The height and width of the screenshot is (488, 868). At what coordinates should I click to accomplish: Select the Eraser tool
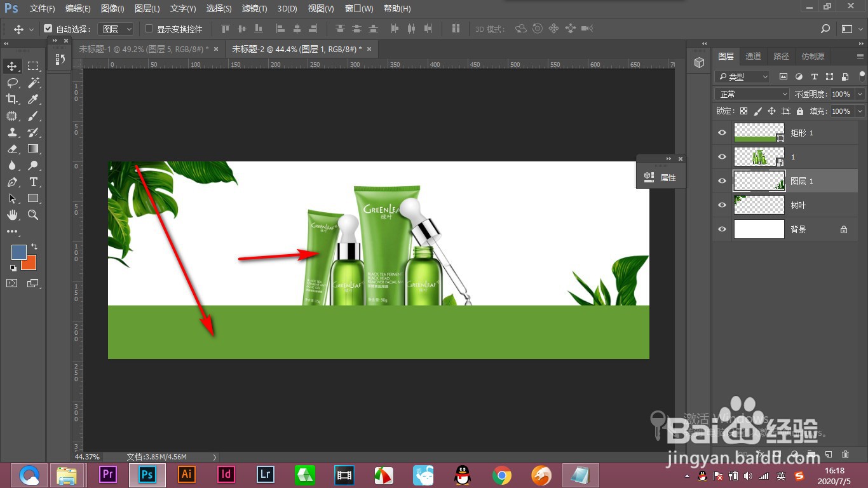[x=12, y=149]
